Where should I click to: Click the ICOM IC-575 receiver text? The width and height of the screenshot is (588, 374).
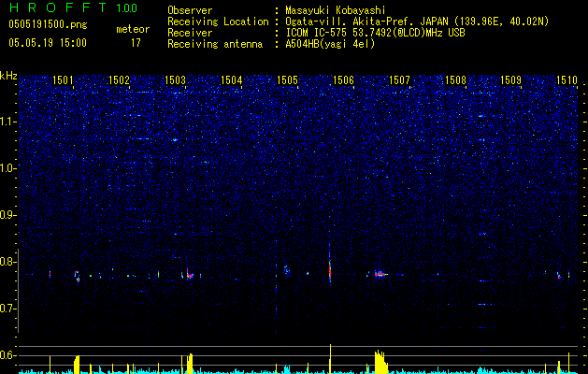point(375,33)
